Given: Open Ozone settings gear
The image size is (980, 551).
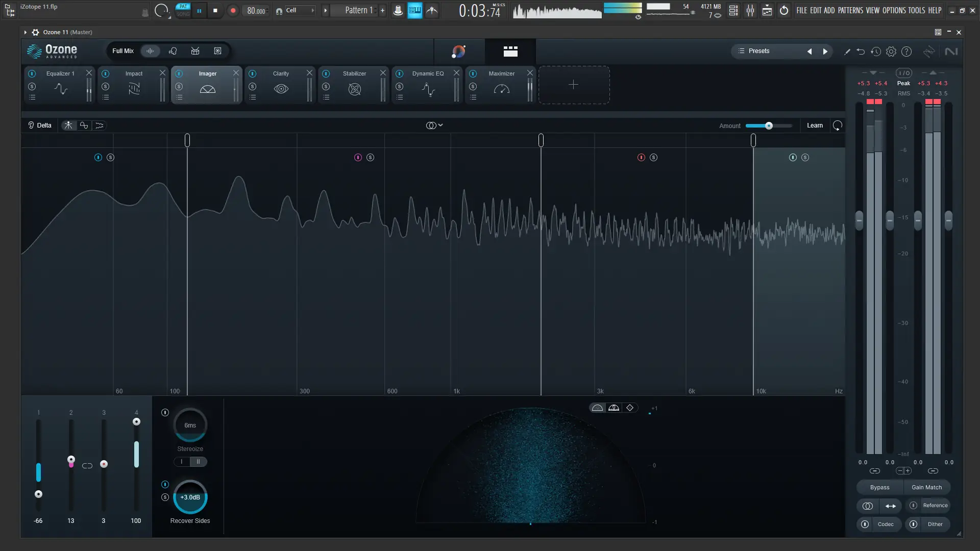Looking at the screenshot, I should tap(891, 52).
